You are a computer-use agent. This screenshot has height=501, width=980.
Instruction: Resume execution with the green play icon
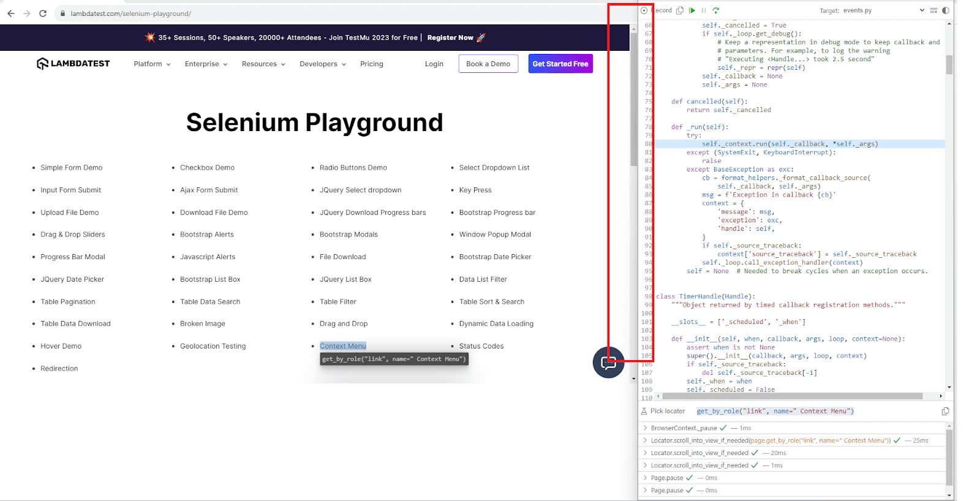tap(692, 10)
